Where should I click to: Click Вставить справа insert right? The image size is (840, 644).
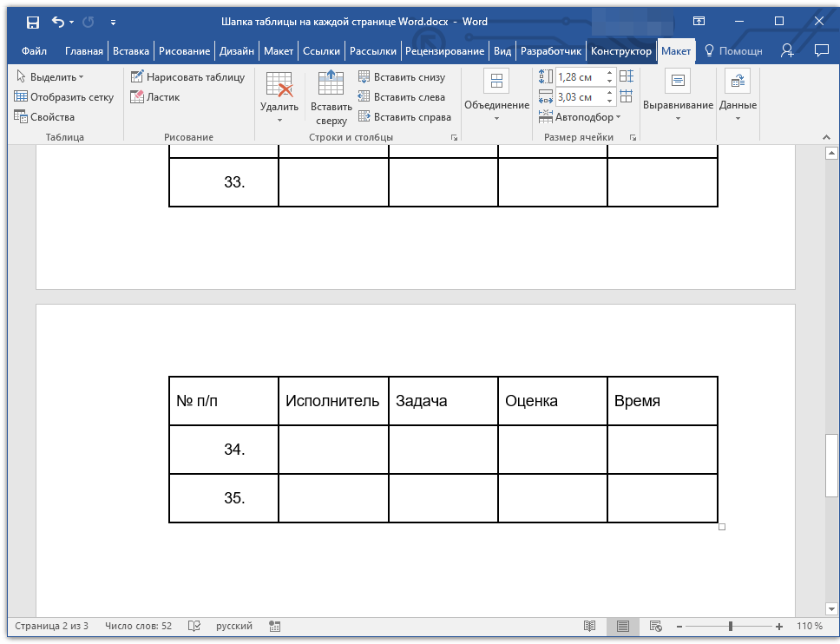coord(404,117)
